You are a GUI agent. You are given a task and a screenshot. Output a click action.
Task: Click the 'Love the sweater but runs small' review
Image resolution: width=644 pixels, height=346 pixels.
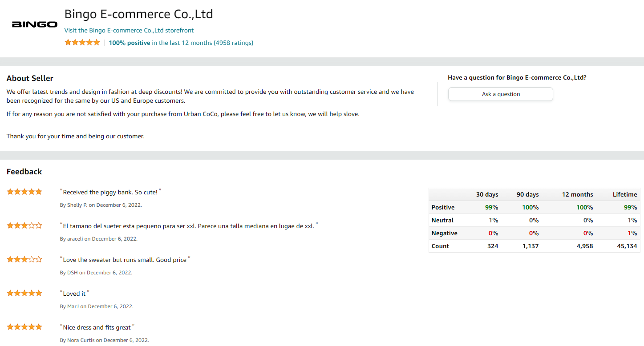pos(125,260)
